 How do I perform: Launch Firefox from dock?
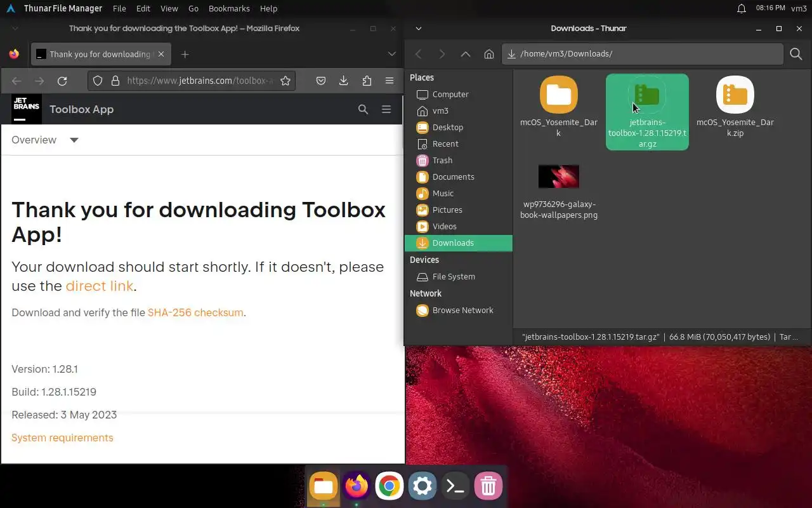tap(357, 487)
